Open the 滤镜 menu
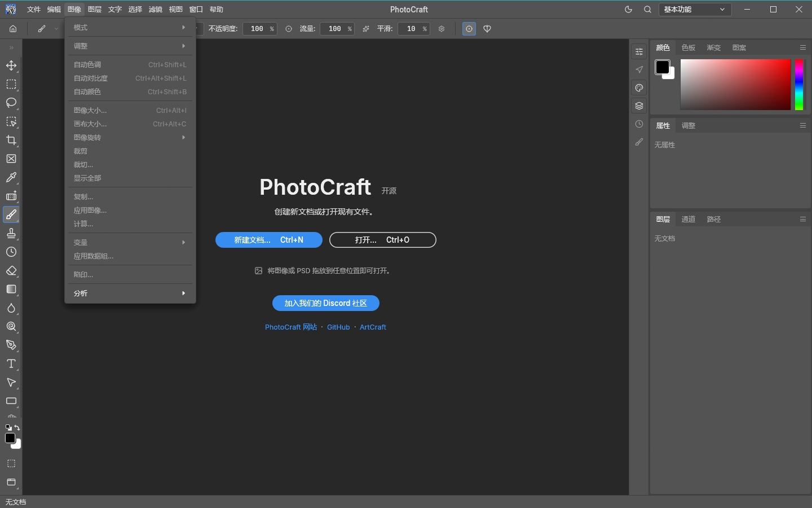This screenshot has width=812, height=508. pos(156,10)
